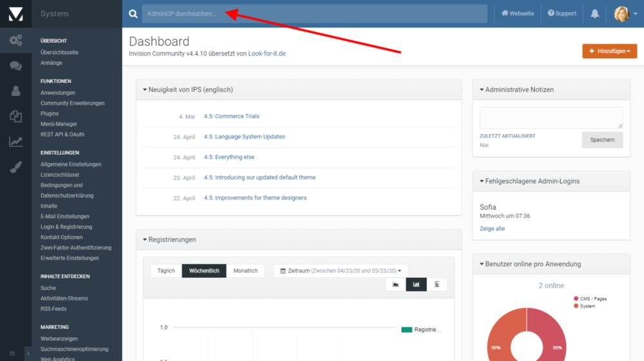This screenshot has width=644, height=361.
Task: Select the Monatlich interval option
Action: tap(245, 271)
